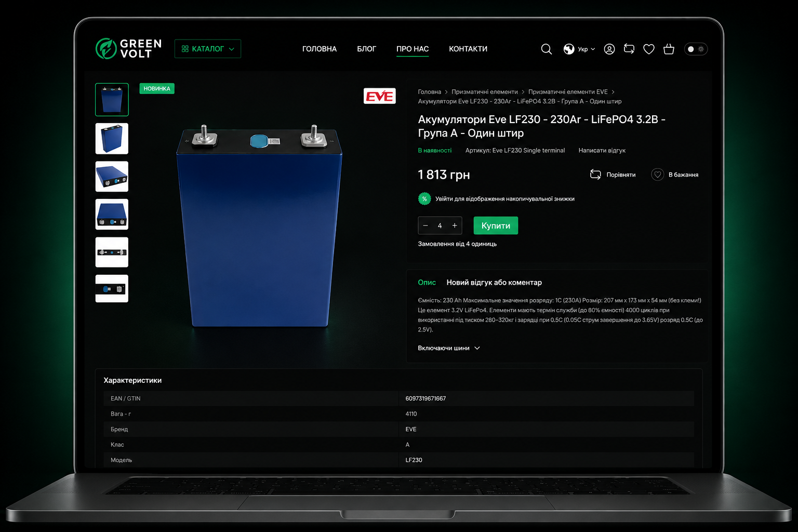Decrease quantity with the minus button

[x=425, y=225]
